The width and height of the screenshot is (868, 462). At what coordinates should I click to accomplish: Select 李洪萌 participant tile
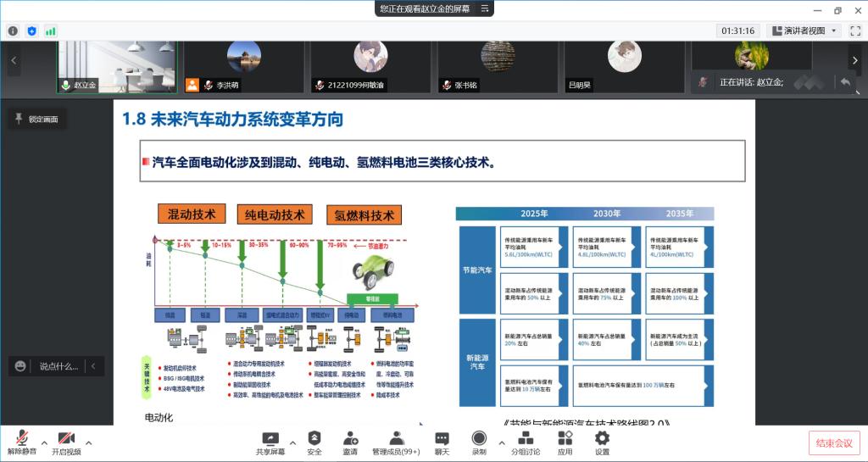[x=243, y=66]
